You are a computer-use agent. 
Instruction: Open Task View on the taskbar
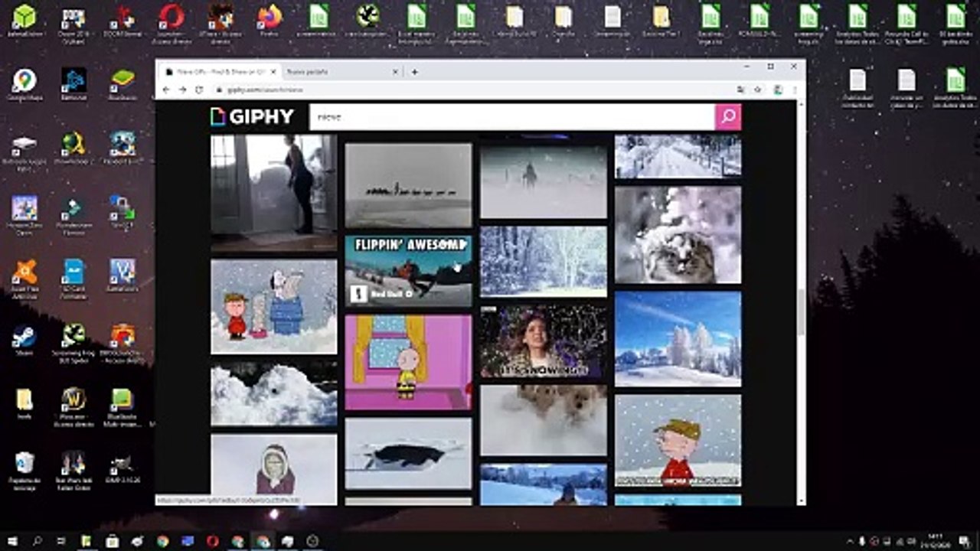(62, 541)
